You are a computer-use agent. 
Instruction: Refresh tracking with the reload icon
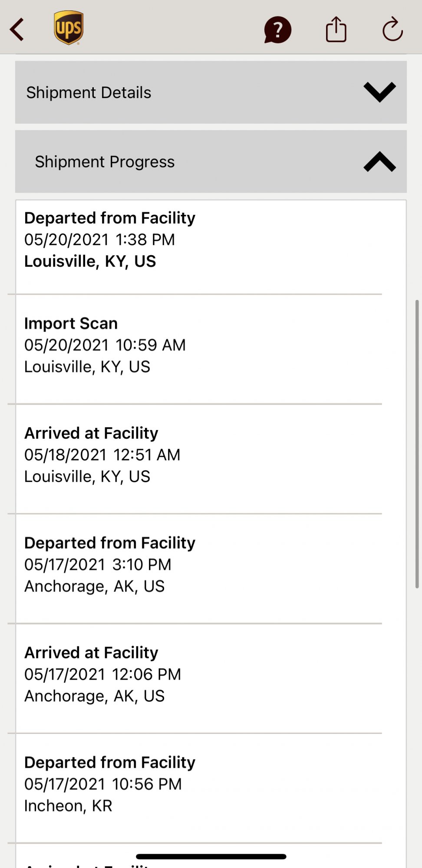pos(392,29)
